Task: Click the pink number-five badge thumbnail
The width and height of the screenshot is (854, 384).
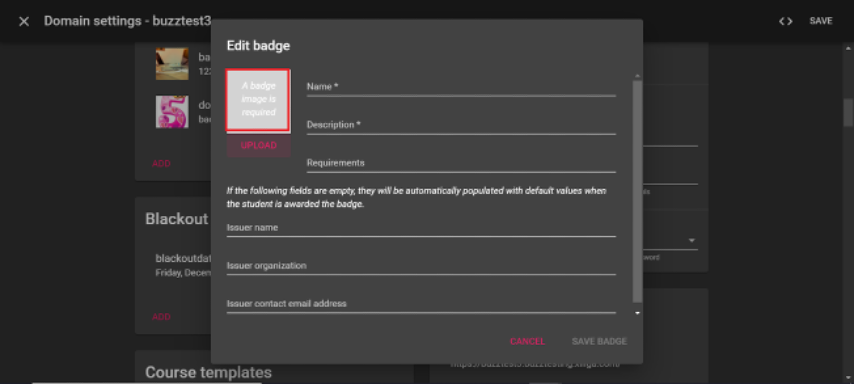Action: pyautogui.click(x=172, y=112)
